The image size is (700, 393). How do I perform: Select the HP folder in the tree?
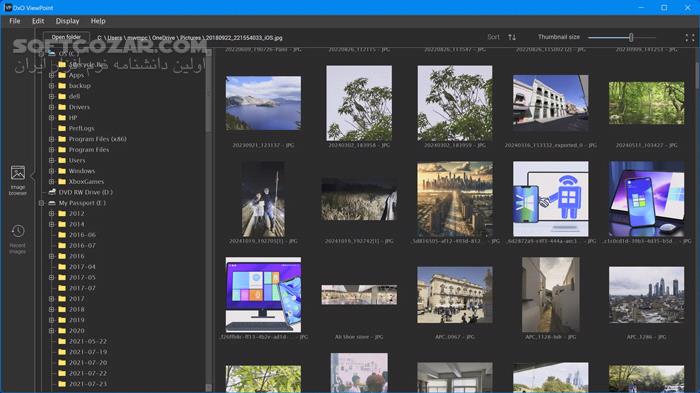(x=73, y=117)
